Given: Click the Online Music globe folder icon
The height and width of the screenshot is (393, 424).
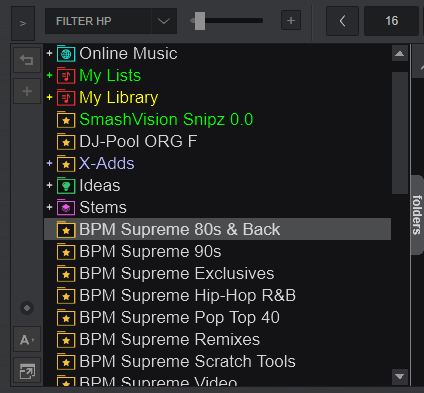Looking at the screenshot, I should [66, 54].
